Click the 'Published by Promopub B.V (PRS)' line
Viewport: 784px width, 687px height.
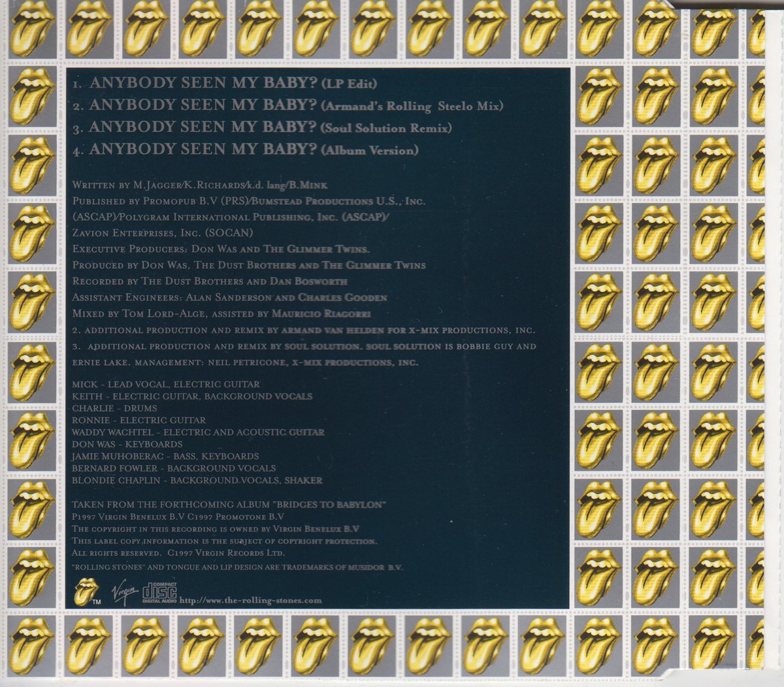coord(248,202)
